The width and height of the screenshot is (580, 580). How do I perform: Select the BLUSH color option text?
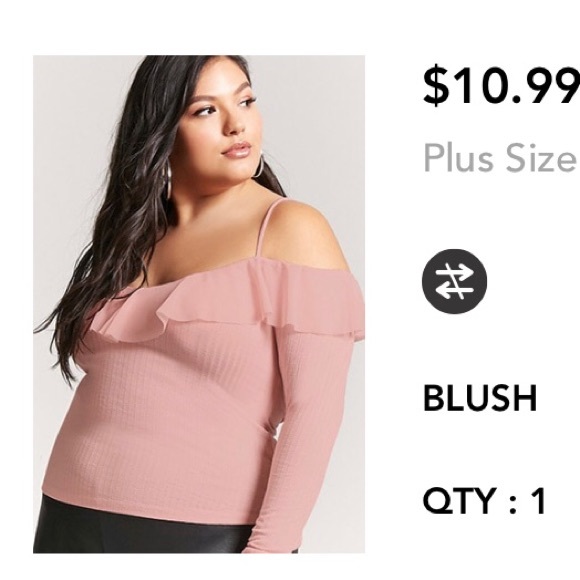click(x=480, y=398)
